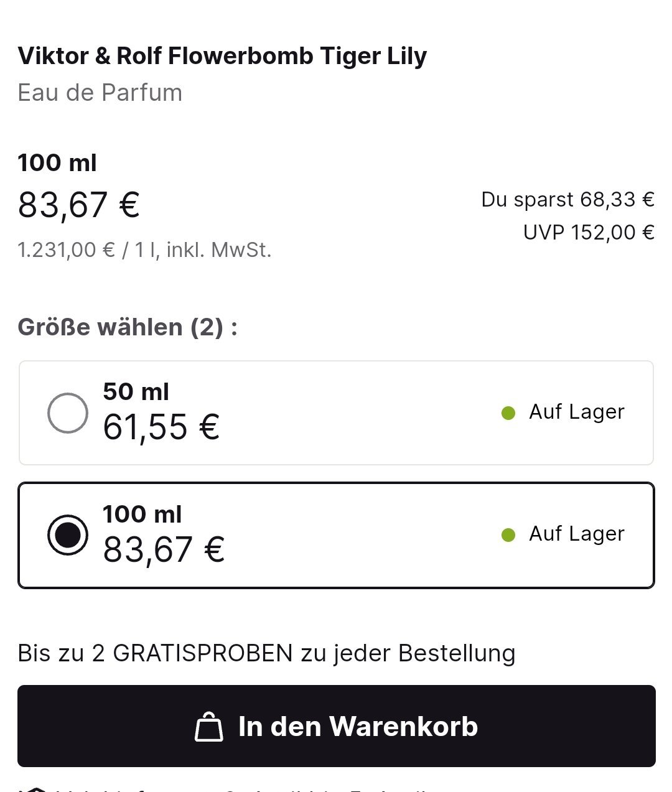Click the '100 ml' label above the main price

coord(57,163)
